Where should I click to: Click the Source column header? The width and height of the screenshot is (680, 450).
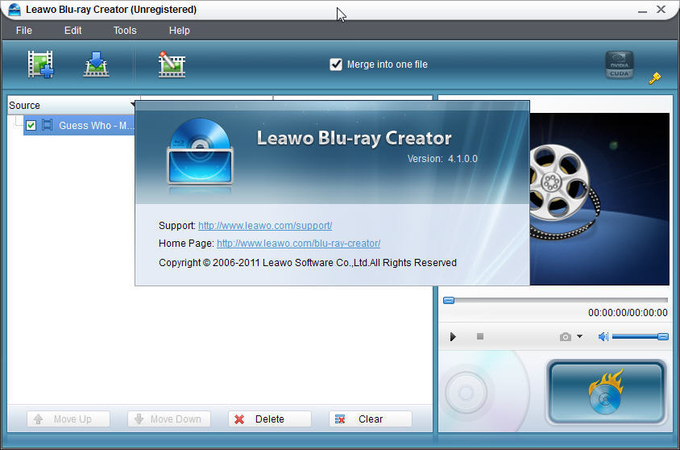[72, 105]
